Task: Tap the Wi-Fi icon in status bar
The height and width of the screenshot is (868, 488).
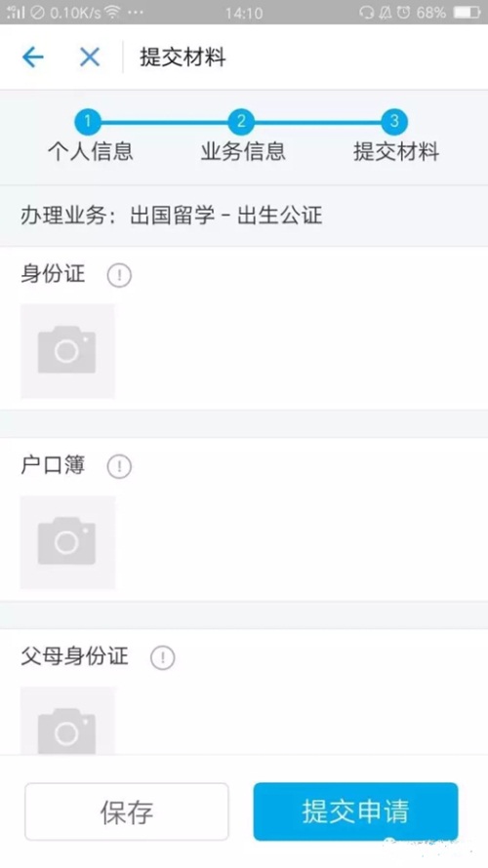Action: click(x=112, y=12)
